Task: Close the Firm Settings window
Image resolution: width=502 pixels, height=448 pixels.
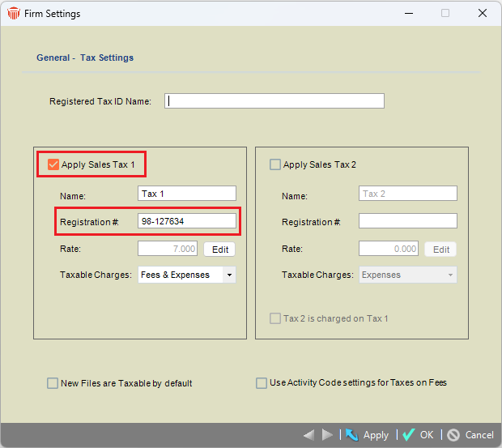Action: tap(483, 14)
